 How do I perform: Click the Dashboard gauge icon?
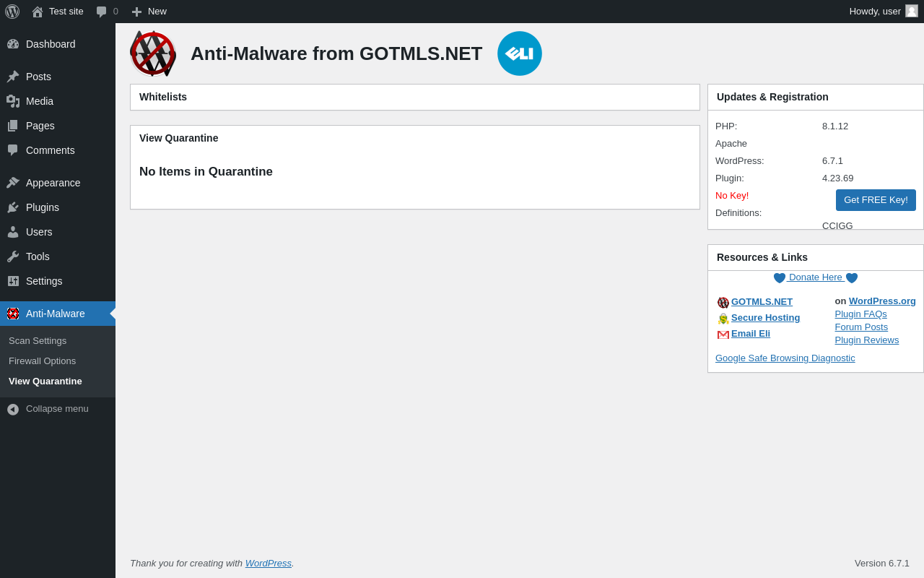[13, 44]
